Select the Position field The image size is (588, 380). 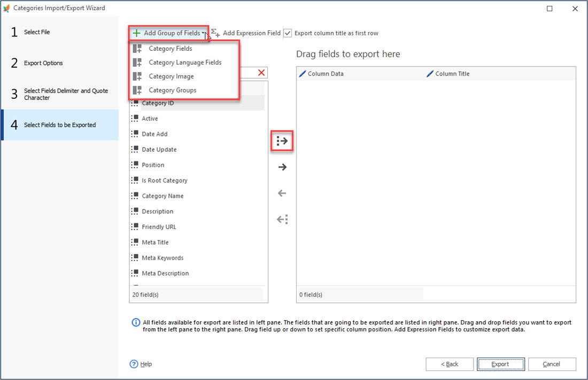[197, 165]
